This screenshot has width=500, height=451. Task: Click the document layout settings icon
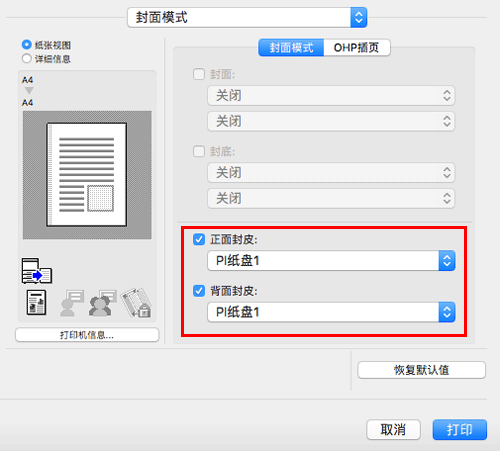pos(36,302)
